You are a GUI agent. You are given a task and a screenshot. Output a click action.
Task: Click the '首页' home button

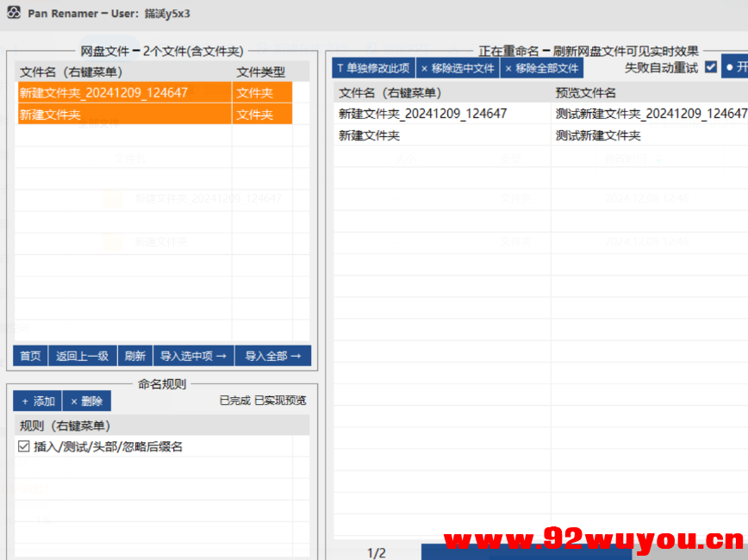pos(29,355)
